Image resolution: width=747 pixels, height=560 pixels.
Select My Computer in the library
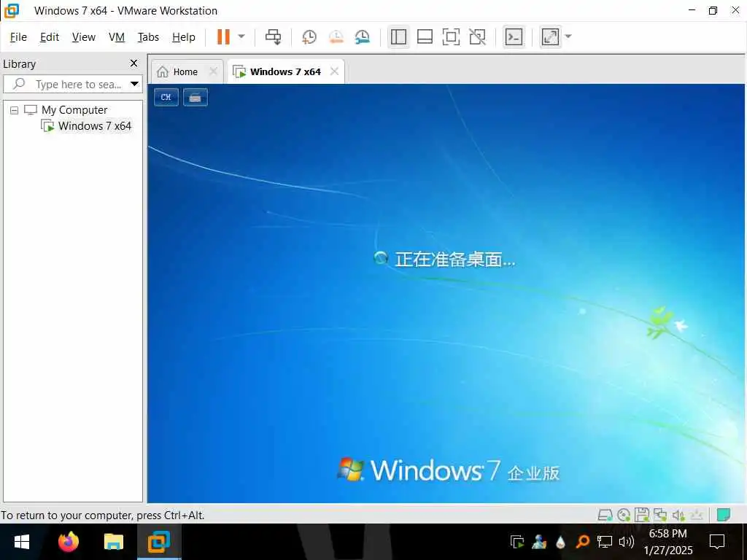pos(74,110)
